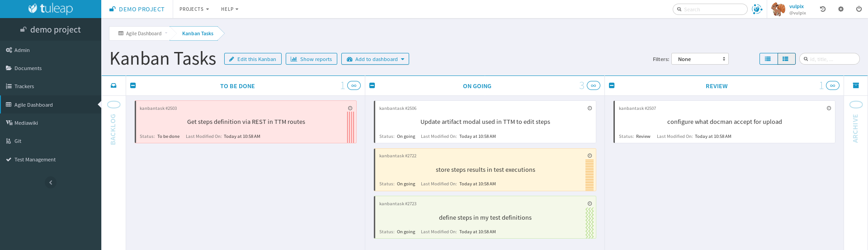868x250 pixels.
Task: Click the backlog inbox icon
Action: 113,85
